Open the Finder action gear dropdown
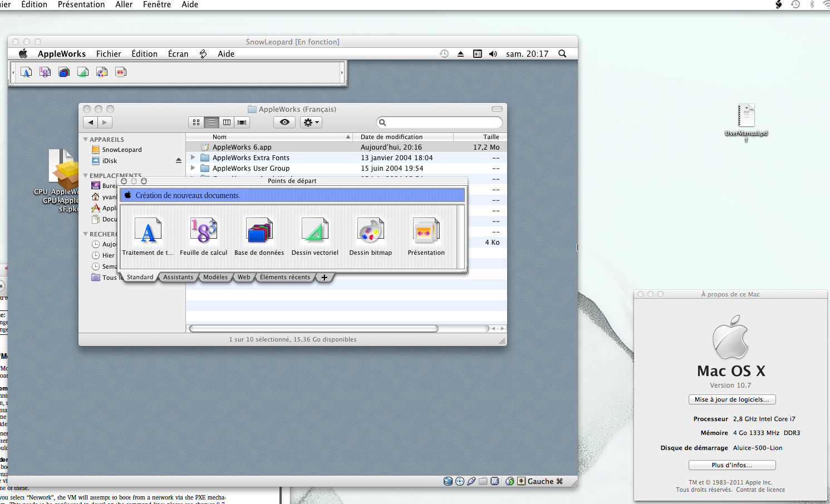Screen dimensions: 830x504 [x=311, y=122]
